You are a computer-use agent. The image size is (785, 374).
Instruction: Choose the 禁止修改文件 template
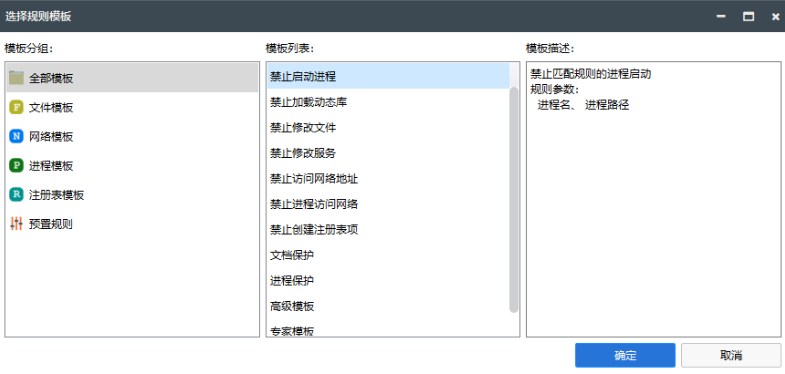[x=388, y=128]
